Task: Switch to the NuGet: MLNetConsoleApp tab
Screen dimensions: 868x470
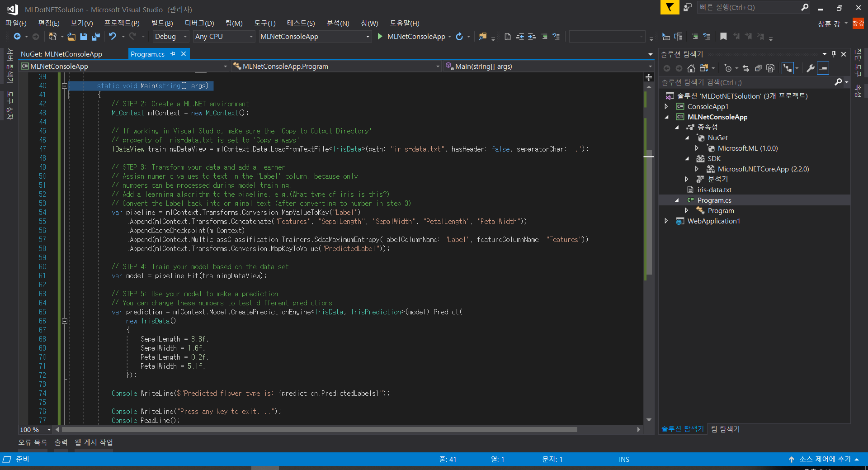Action: (x=61, y=54)
